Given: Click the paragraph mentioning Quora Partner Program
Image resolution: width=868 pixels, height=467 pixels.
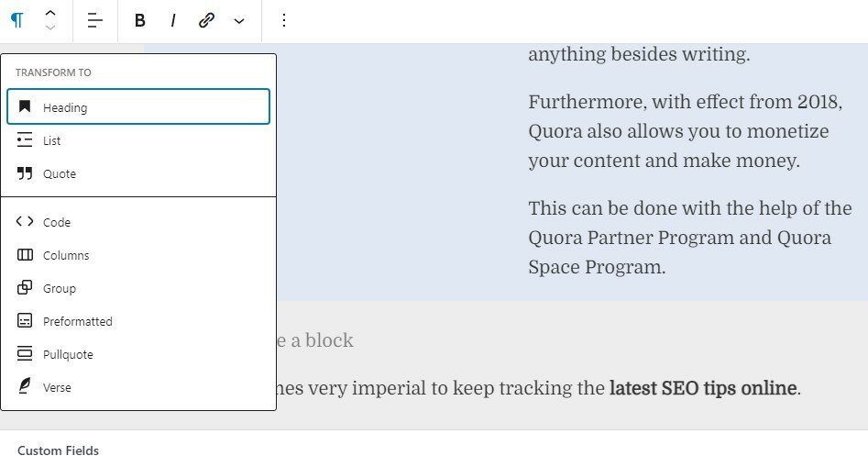Looking at the screenshot, I should (690, 238).
